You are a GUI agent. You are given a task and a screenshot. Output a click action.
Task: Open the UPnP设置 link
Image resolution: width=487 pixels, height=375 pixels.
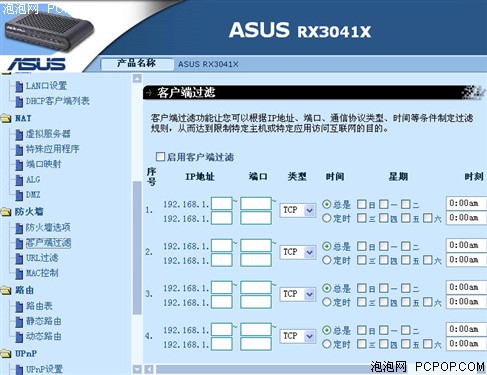tap(44, 369)
